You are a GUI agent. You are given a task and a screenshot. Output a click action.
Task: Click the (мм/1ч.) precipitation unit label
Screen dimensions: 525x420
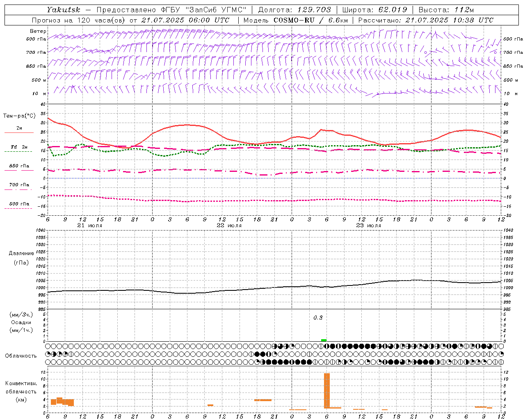point(21,330)
